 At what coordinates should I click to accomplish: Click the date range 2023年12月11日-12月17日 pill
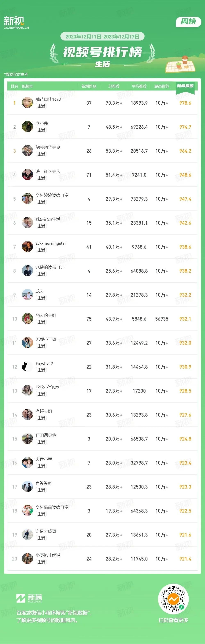coord(102,37)
